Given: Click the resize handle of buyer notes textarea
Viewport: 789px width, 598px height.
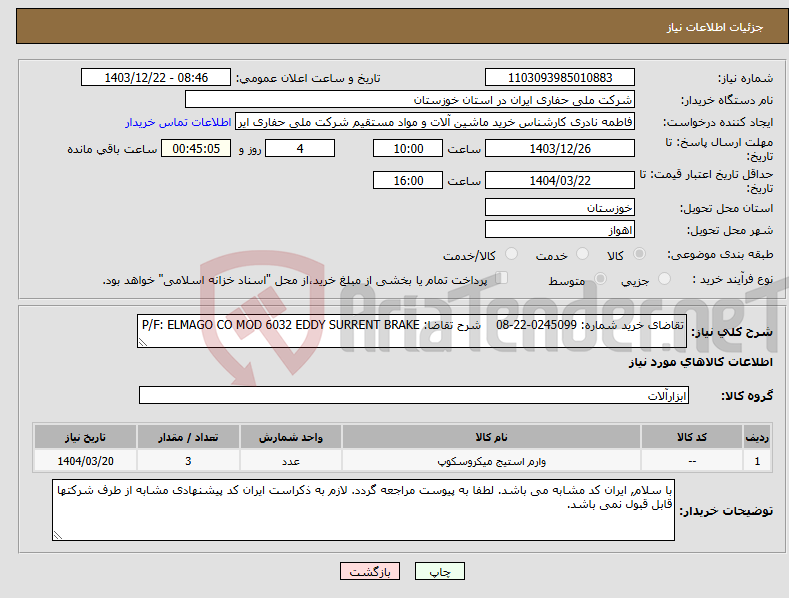Looking at the screenshot, I should (x=58, y=535).
